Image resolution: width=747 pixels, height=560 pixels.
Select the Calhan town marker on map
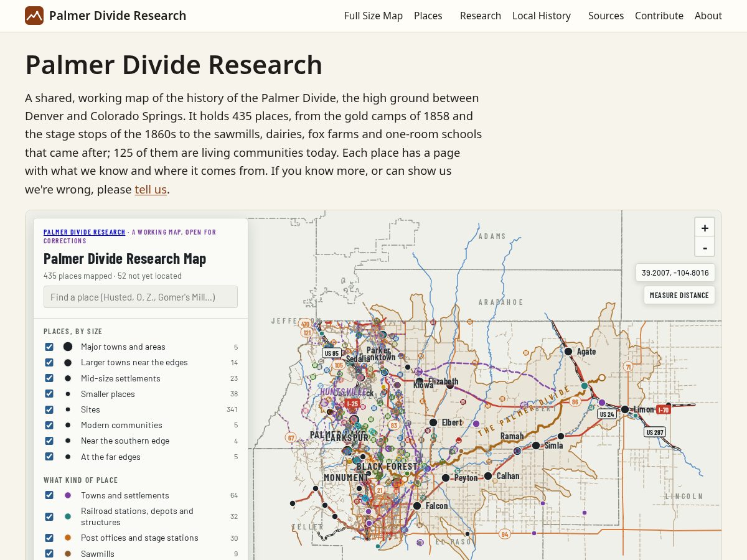tap(488, 476)
